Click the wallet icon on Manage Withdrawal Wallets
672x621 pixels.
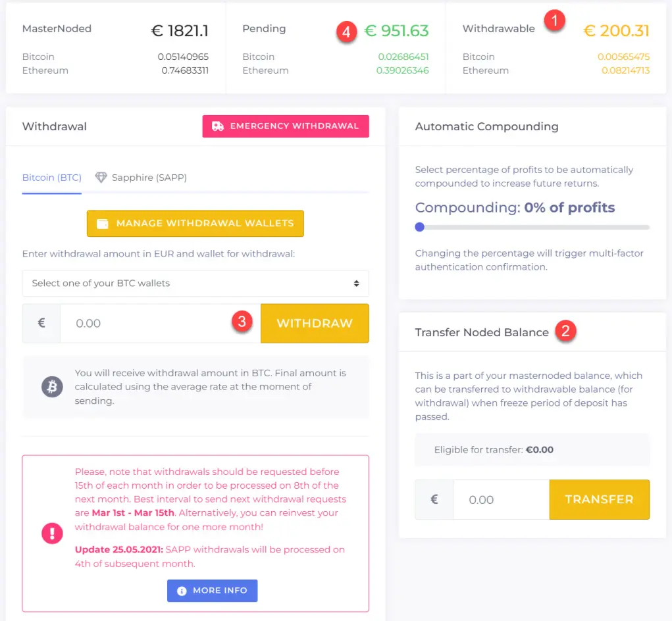(103, 224)
